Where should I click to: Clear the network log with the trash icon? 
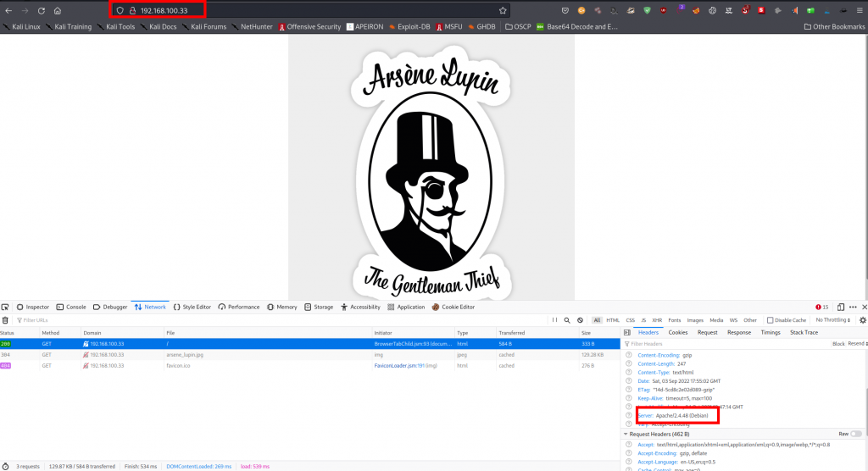[5, 320]
